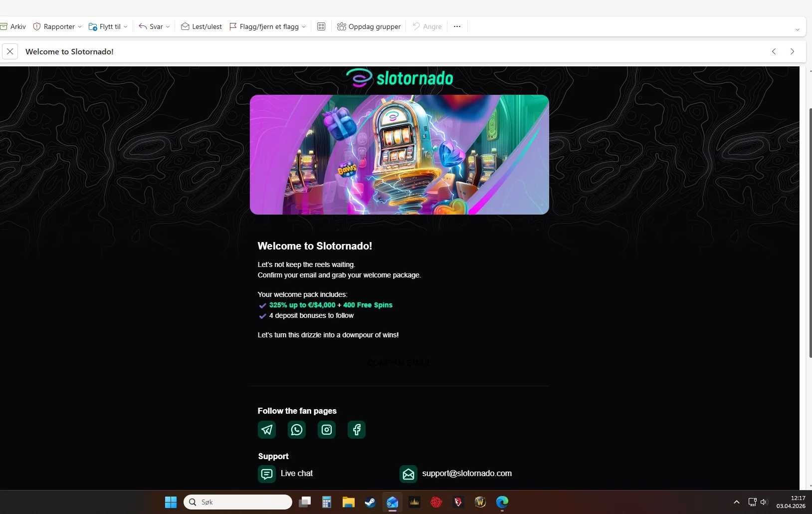Open Steam from the taskbar
This screenshot has height=514, width=812.
click(x=371, y=502)
